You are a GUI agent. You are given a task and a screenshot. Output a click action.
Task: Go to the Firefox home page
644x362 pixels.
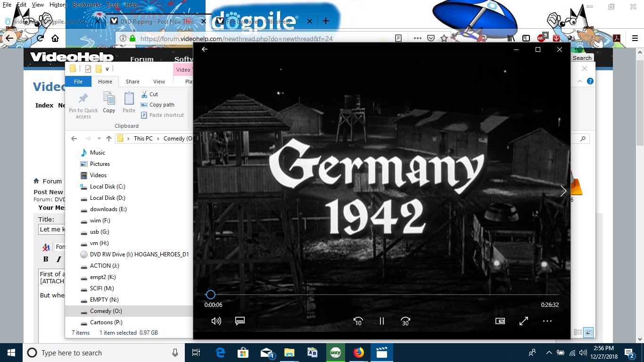tap(55, 38)
